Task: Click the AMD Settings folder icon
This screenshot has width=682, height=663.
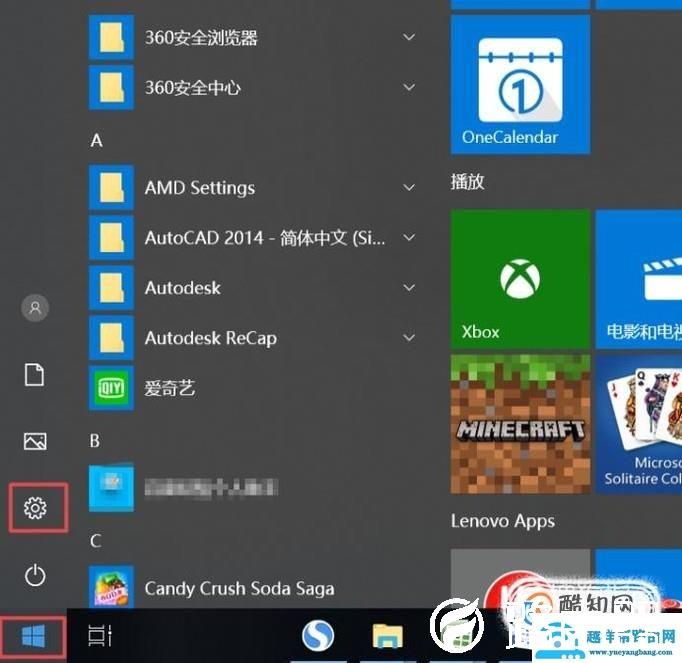Action: 111,188
